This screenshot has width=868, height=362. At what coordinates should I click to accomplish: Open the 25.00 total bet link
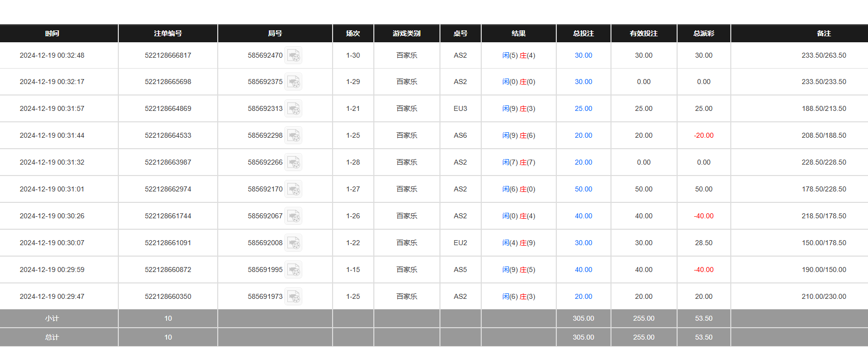(x=583, y=109)
